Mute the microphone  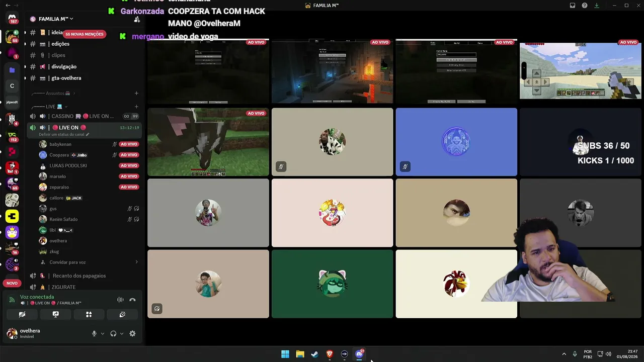pyautogui.click(x=94, y=333)
